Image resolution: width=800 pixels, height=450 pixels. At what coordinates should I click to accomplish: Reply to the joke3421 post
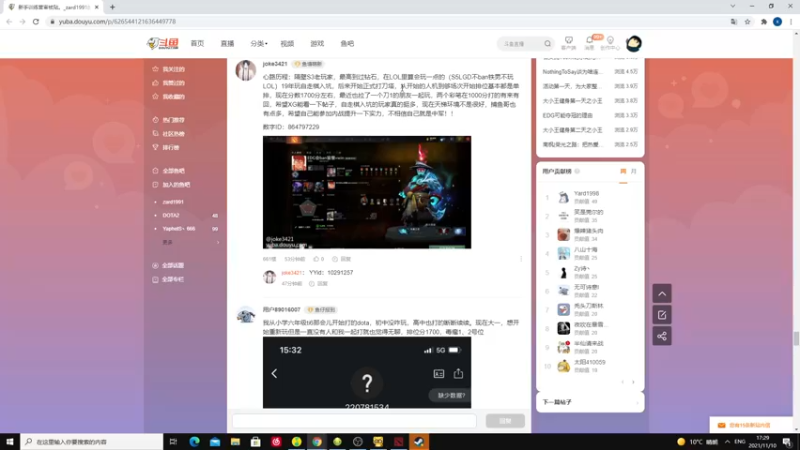[342, 259]
